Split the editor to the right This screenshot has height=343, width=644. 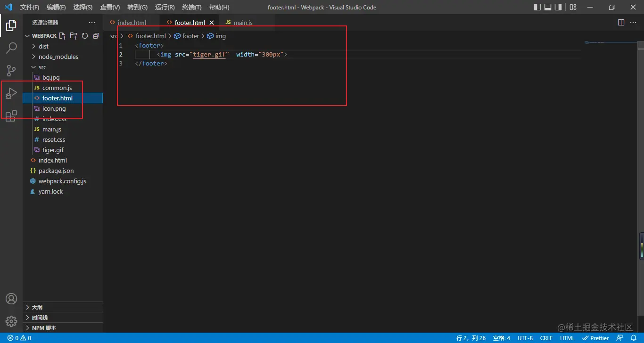[621, 23]
